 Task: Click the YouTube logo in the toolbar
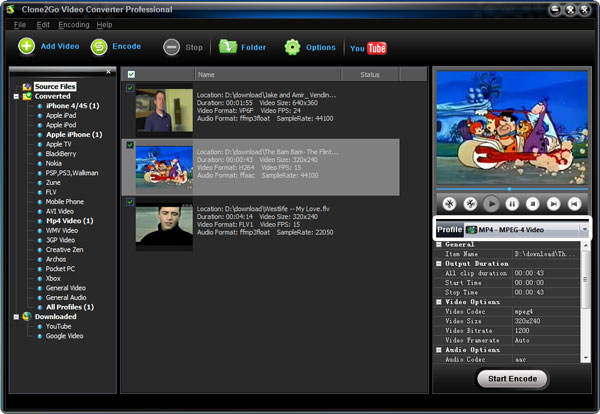[x=366, y=48]
